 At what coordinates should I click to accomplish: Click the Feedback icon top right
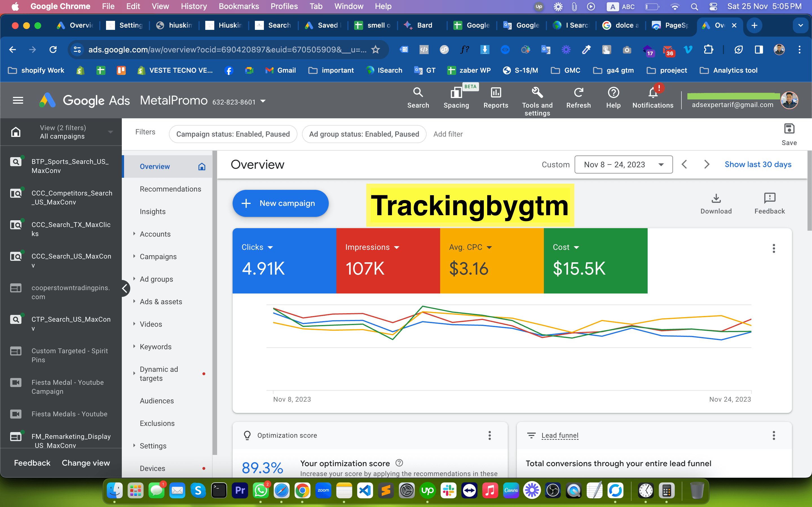point(769,198)
